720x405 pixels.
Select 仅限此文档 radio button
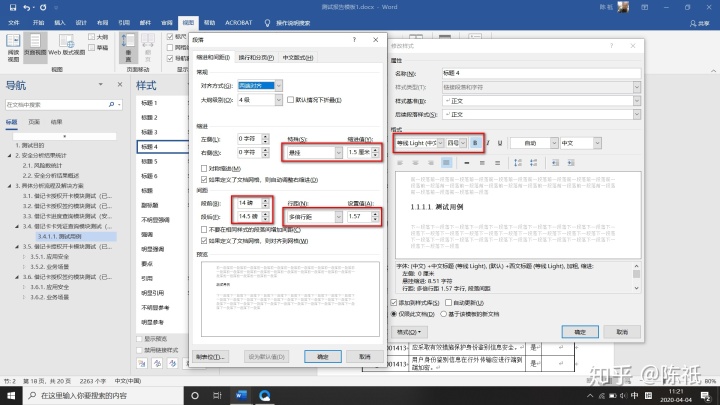coord(394,314)
